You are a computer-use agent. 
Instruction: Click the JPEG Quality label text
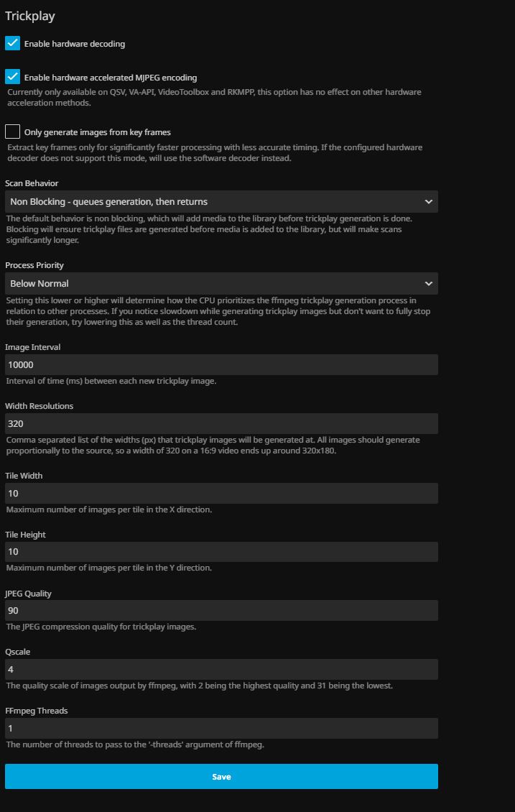pos(28,594)
